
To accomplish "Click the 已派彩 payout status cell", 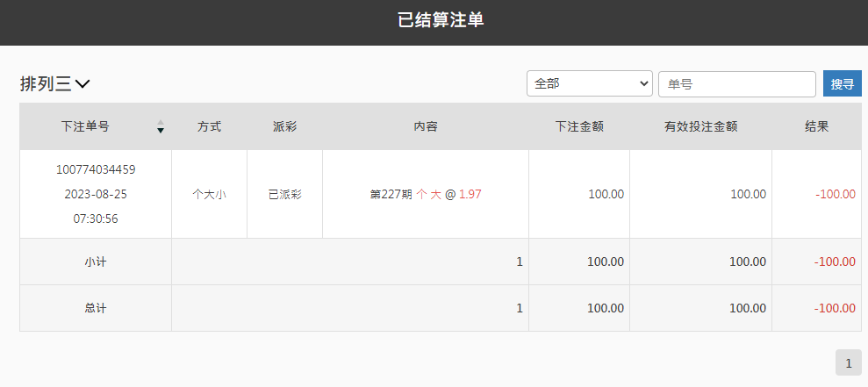I will (x=284, y=195).
